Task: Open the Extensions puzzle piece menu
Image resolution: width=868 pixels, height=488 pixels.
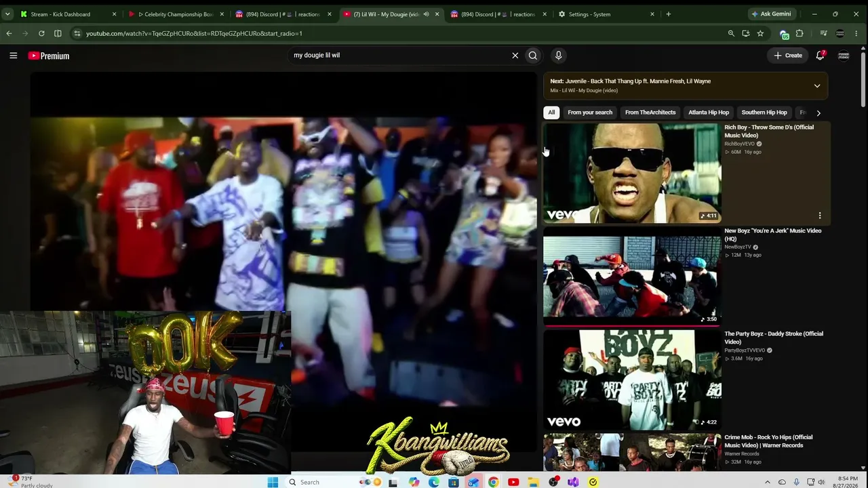Action: point(800,33)
